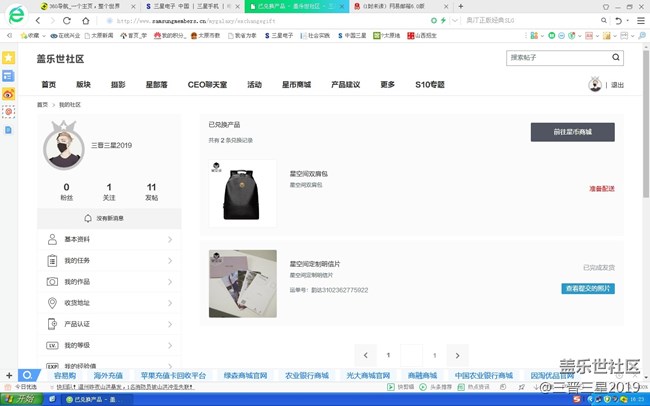This screenshot has width=650, height=406.
Task: Click magnifier icon in browser search box
Action: 604,20
